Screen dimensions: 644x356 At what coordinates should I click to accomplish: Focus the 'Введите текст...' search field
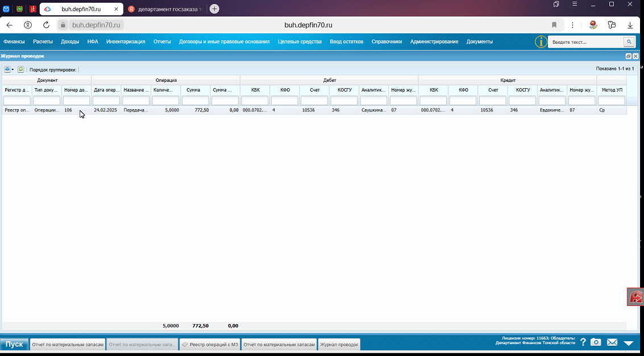pyautogui.click(x=586, y=42)
